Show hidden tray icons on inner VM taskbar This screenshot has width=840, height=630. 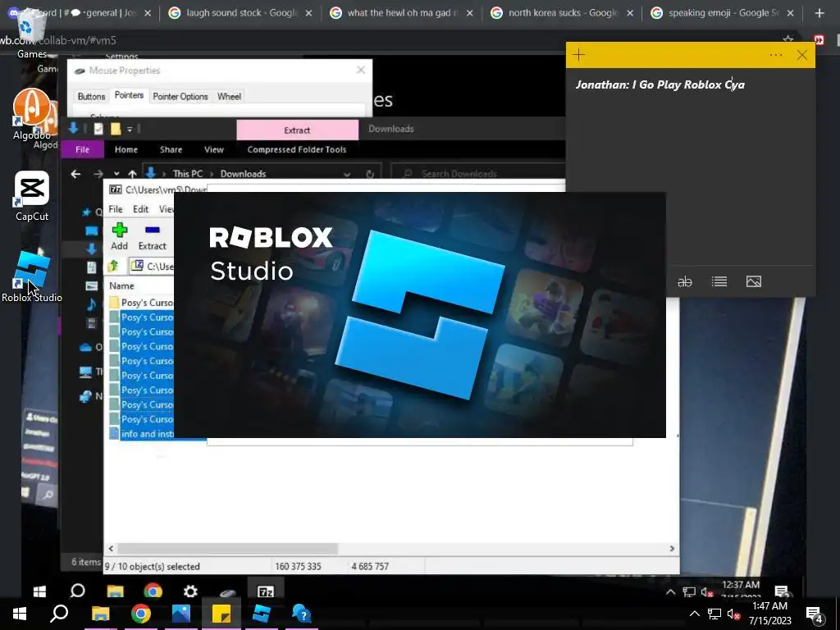670,592
